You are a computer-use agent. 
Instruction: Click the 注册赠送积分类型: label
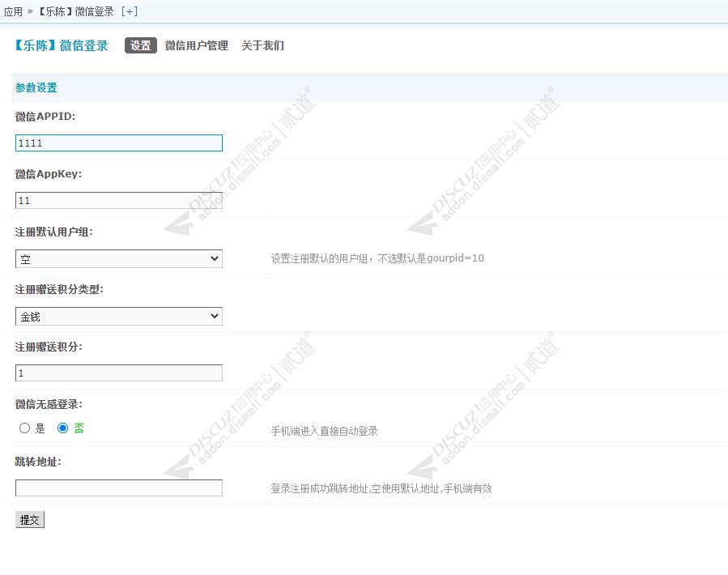pyautogui.click(x=59, y=289)
